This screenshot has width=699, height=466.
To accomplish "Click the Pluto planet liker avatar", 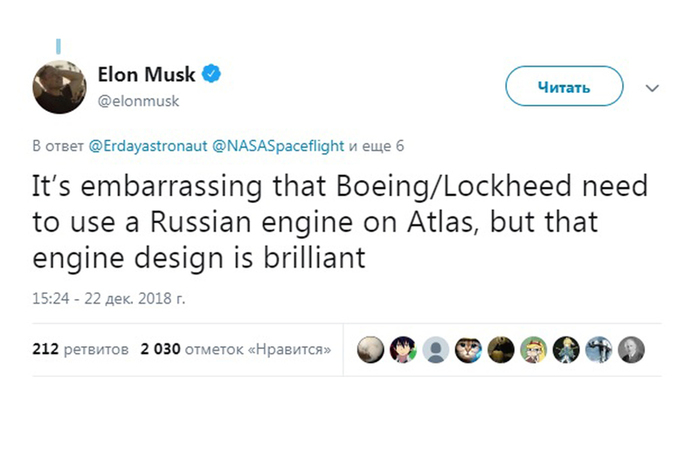I will click(370, 350).
